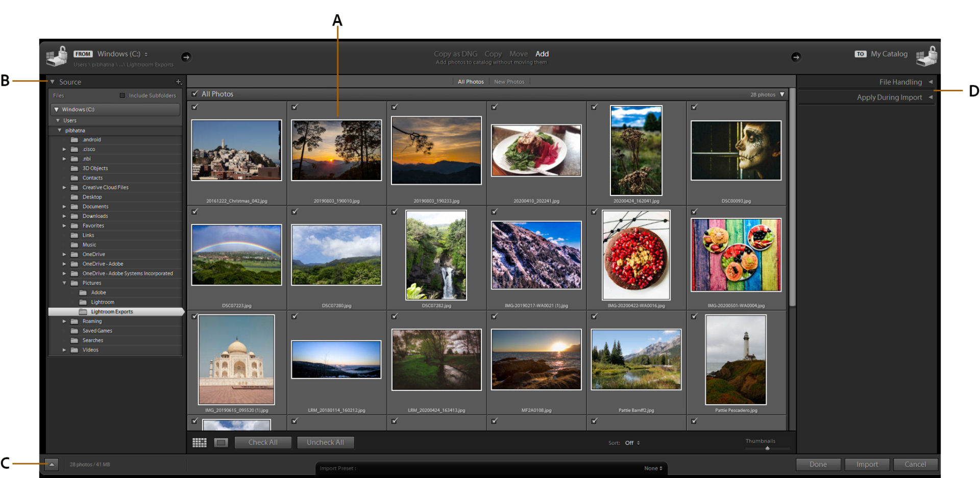
Task: Uncheck the DSC00093.jpg photo checkbox
Action: (x=694, y=107)
